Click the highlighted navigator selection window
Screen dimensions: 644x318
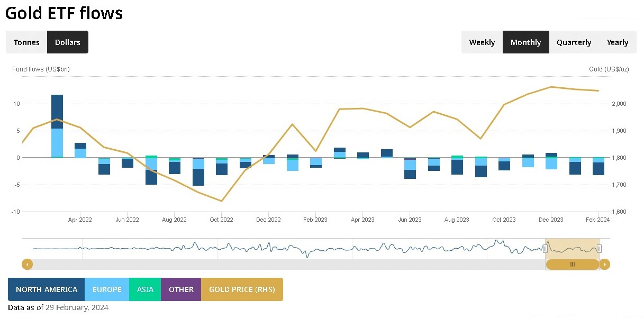(x=572, y=248)
